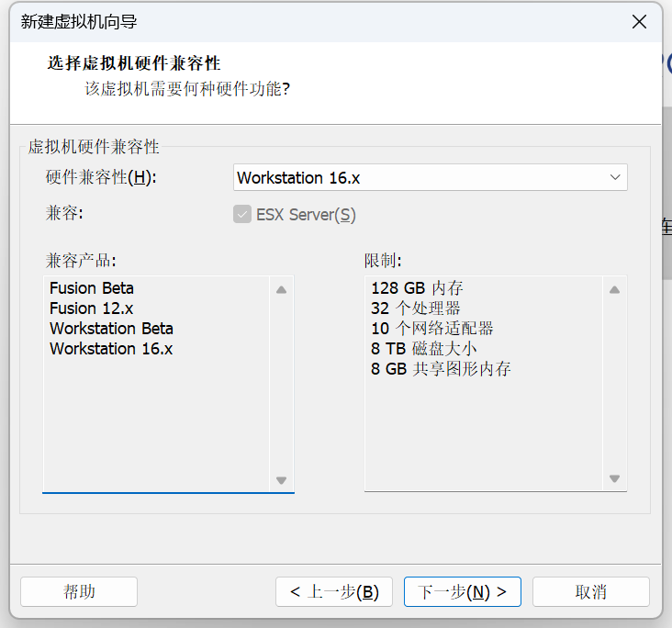The width and height of the screenshot is (672, 628).
Task: Open help via 帮助 button
Action: click(x=79, y=591)
